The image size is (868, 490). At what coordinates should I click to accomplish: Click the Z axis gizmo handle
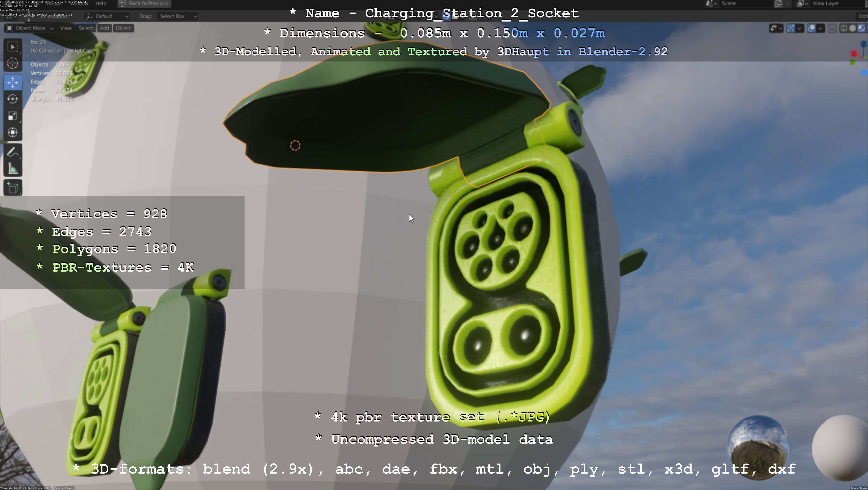(864, 44)
